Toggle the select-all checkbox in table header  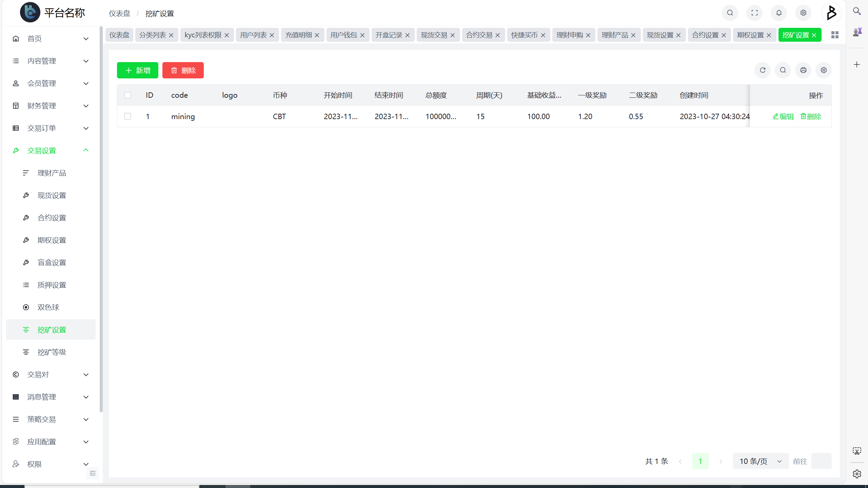[x=128, y=95]
